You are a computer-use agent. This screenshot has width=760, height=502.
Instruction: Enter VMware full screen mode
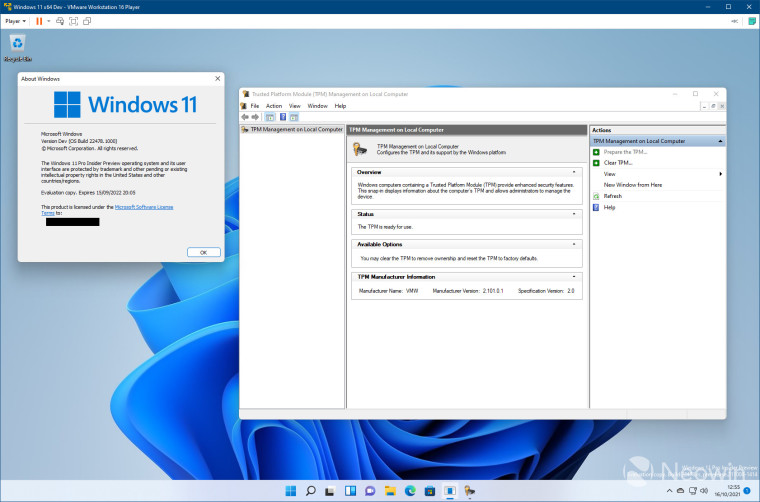click(74, 21)
